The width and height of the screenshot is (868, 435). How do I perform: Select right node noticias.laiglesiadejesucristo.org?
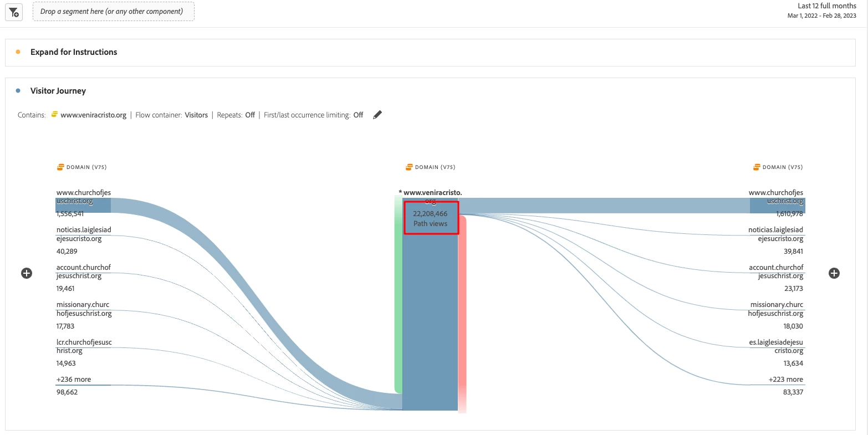tap(776, 234)
